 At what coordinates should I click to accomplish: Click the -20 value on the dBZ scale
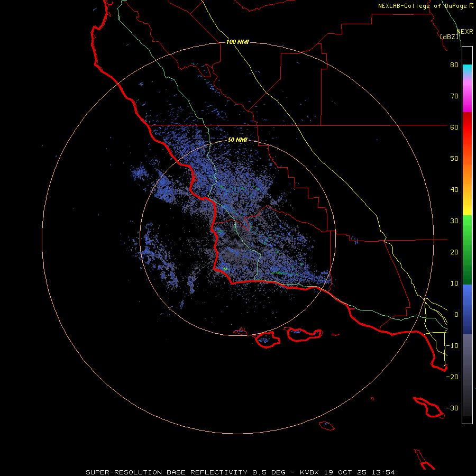pyautogui.click(x=452, y=377)
